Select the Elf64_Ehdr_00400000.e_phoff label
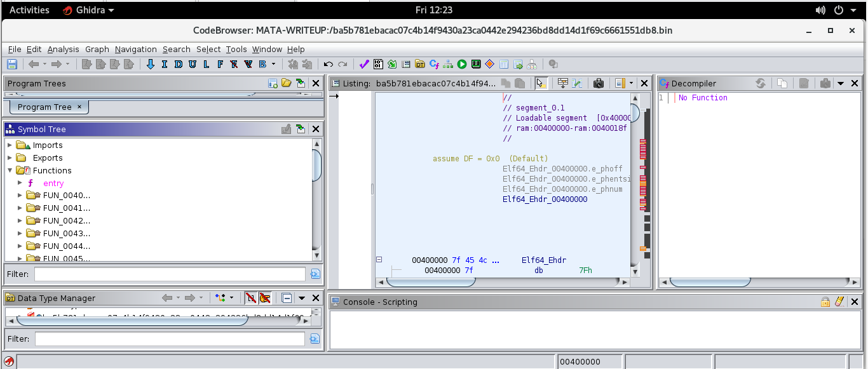The height and width of the screenshot is (369, 868). pos(562,169)
